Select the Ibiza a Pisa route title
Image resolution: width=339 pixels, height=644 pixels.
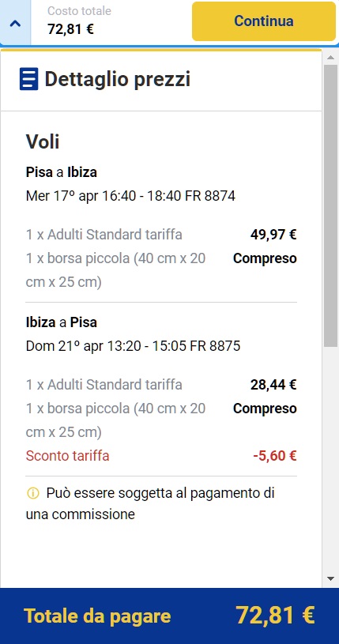click(x=61, y=322)
